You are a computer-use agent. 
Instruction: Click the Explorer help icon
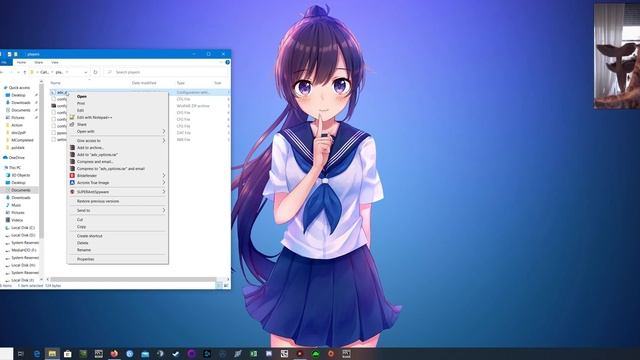tap(227, 62)
